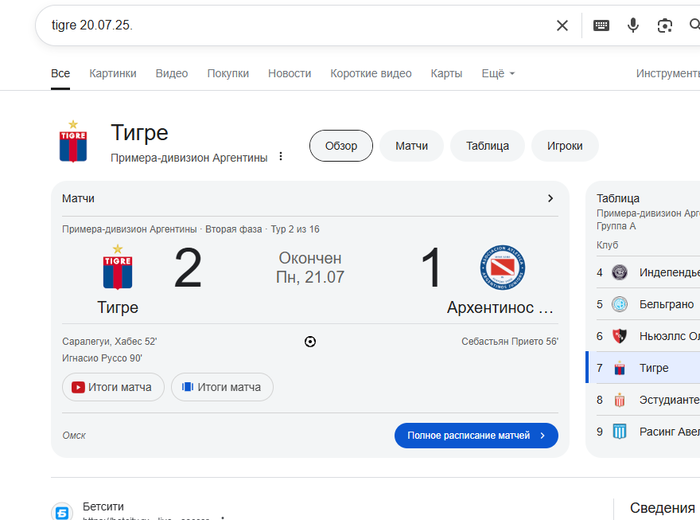Open the on-screen keyboard input tool

tap(601, 25)
